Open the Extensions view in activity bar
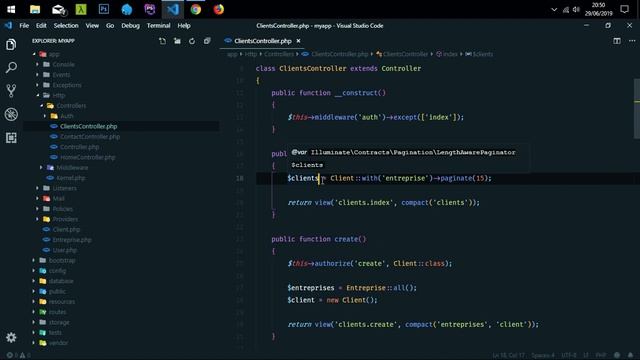640x360 pixels. [x=11, y=138]
